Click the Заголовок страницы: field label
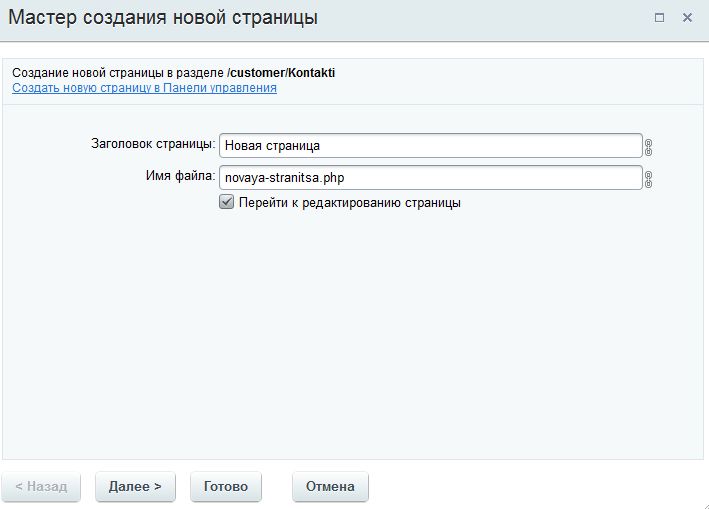709x509 pixels. pyautogui.click(x=153, y=144)
